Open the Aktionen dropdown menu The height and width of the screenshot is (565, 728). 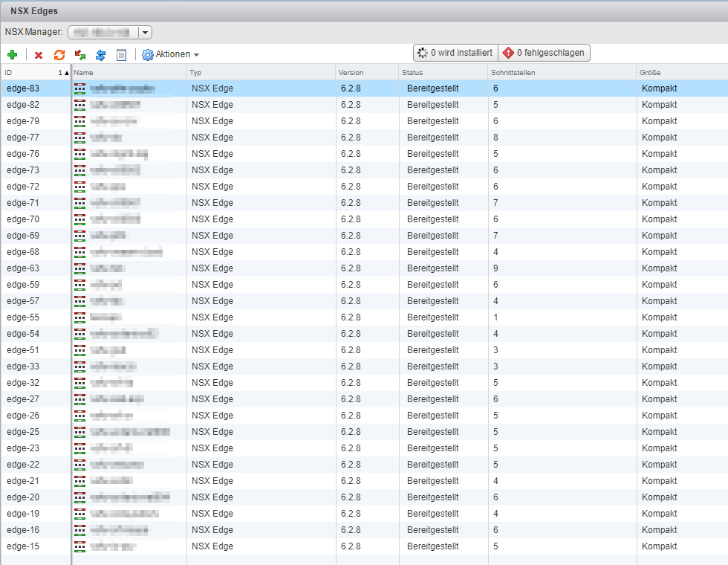tap(171, 55)
